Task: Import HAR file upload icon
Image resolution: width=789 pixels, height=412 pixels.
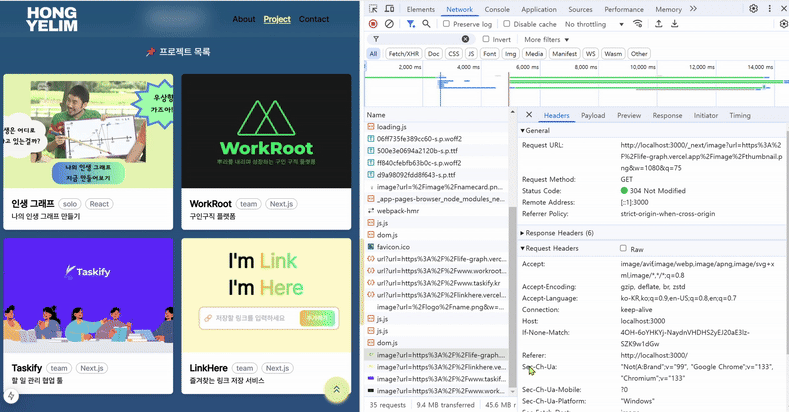Action: tap(658, 24)
